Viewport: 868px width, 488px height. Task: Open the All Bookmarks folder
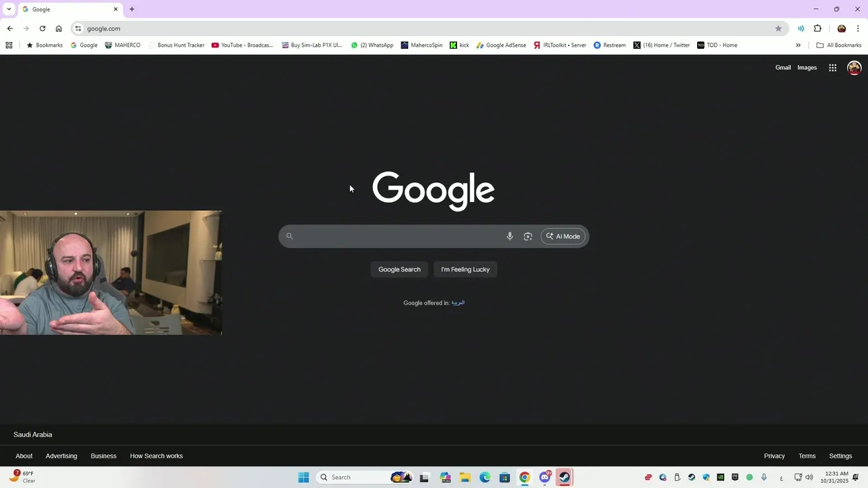(839, 45)
